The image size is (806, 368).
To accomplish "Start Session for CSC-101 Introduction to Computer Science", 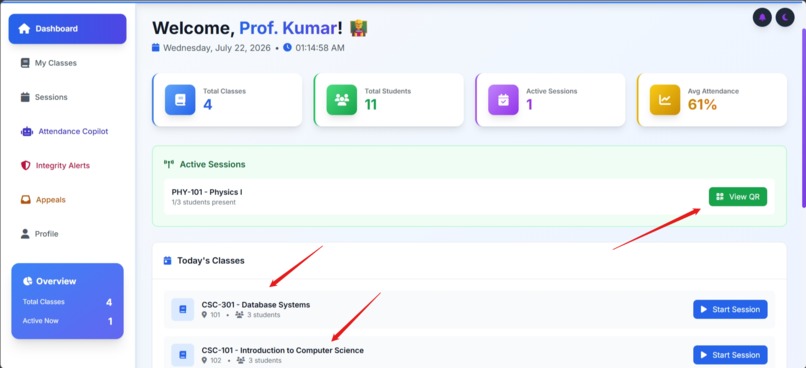I will point(730,355).
